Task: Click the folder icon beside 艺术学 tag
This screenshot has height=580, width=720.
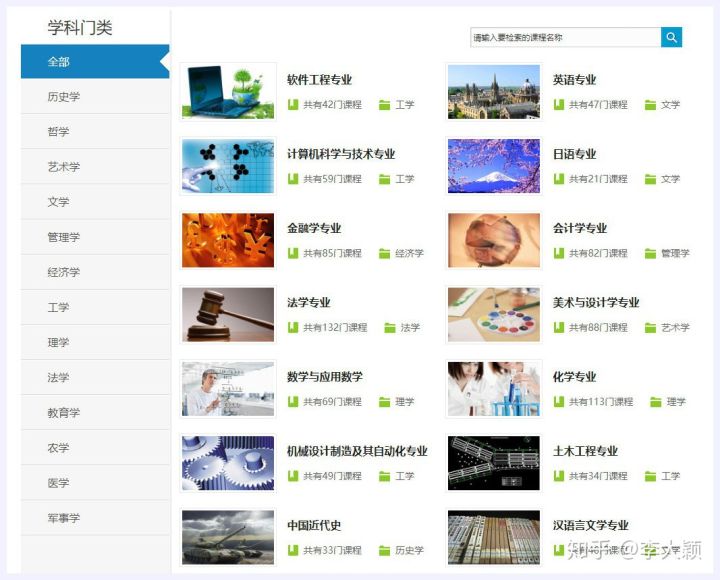Action: 650,328
